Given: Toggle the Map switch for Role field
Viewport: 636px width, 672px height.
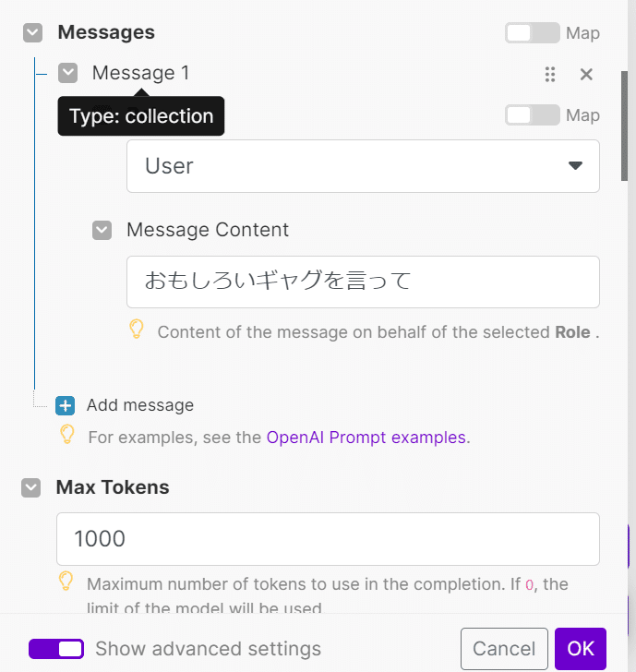Looking at the screenshot, I should coord(533,115).
